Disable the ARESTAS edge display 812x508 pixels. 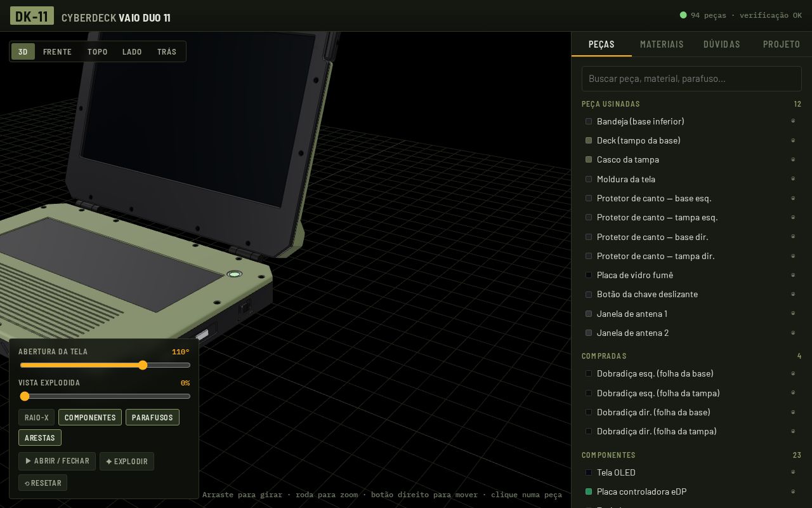(40, 438)
